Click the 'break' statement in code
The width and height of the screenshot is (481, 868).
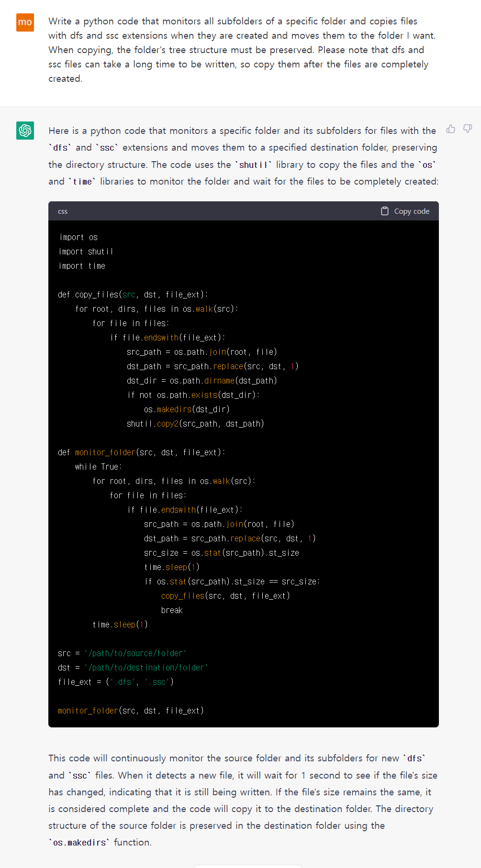(172, 610)
